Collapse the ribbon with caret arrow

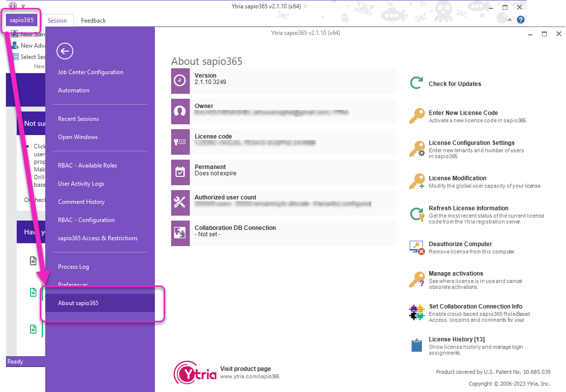pos(509,20)
